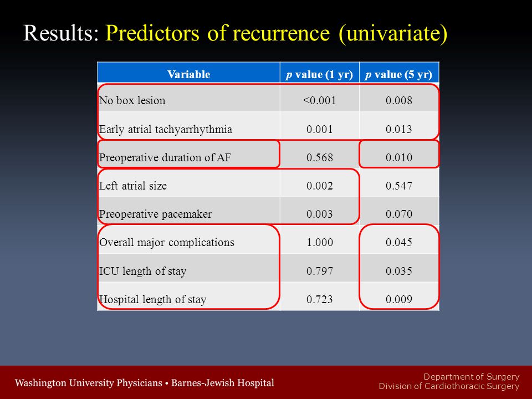
Task: Click the 'Hospital length of stay' label
Action: [153, 299]
